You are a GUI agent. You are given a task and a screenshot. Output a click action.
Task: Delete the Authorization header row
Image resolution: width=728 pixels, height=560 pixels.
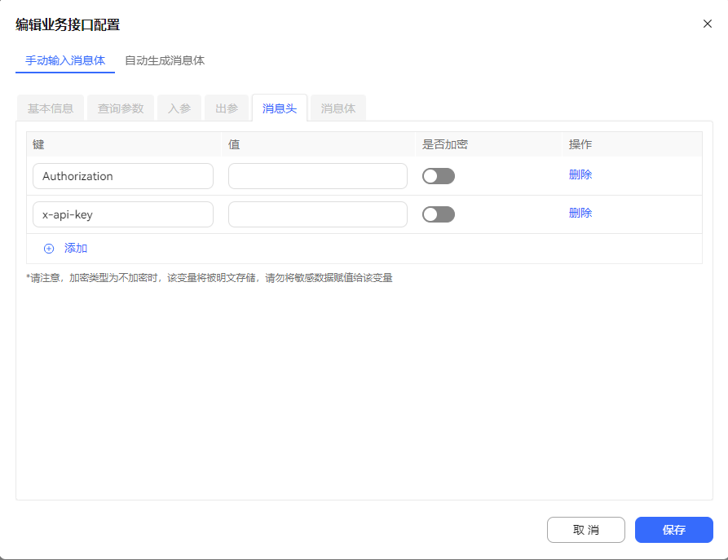pos(580,174)
